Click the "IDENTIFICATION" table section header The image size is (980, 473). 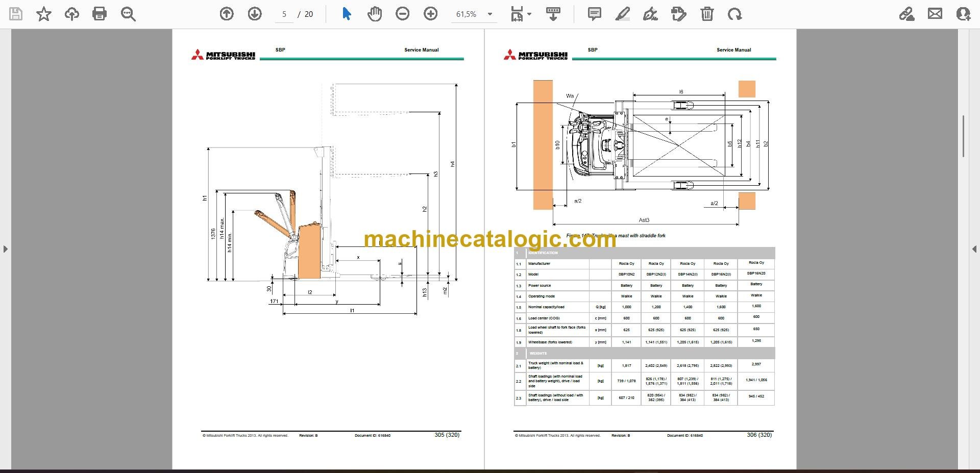[x=543, y=253]
